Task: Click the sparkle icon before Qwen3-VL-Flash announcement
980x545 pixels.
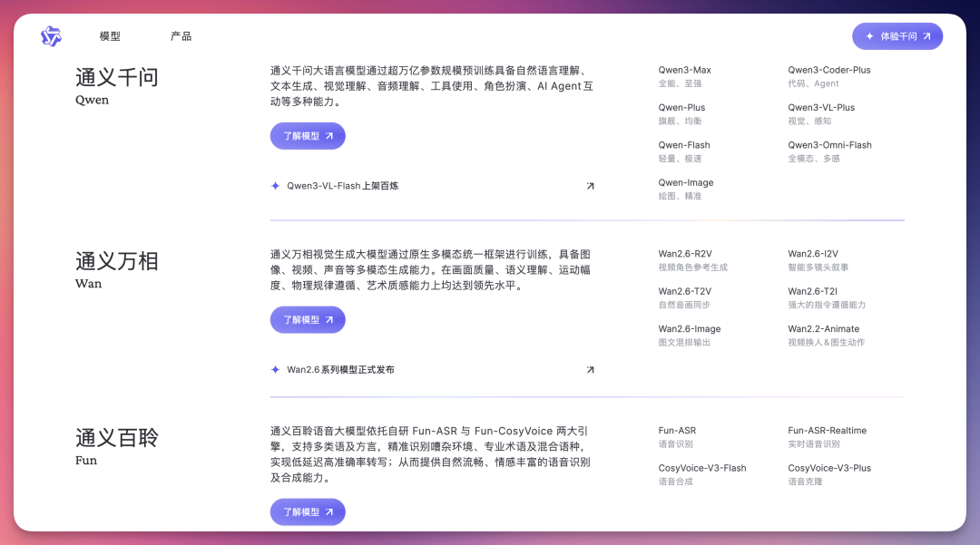Action: tap(275, 186)
